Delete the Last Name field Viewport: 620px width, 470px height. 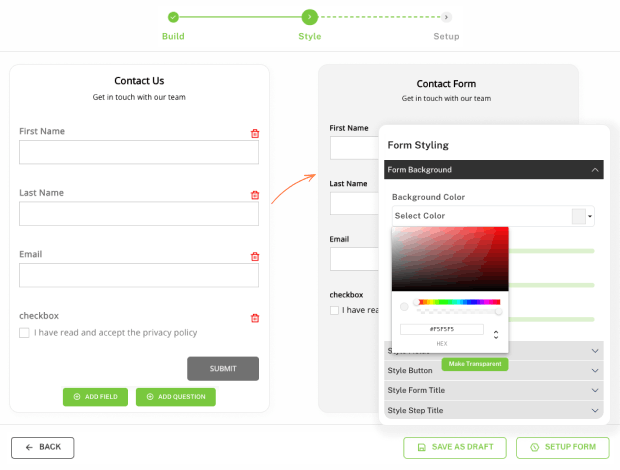pyautogui.click(x=255, y=195)
